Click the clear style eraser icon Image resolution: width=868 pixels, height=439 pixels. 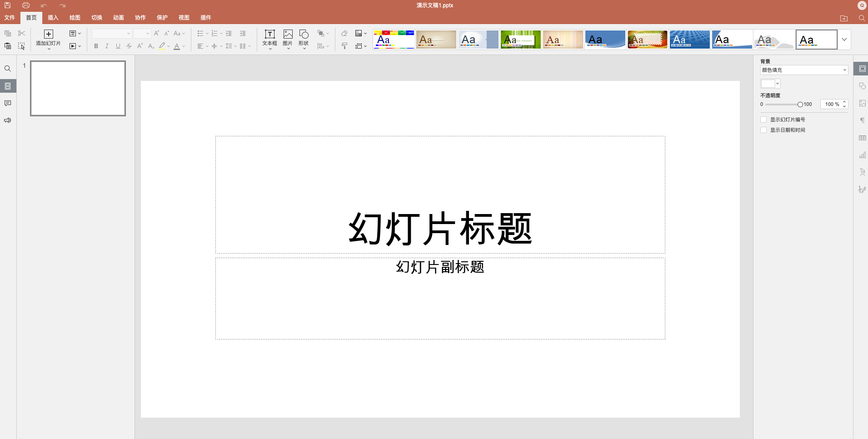pos(344,33)
